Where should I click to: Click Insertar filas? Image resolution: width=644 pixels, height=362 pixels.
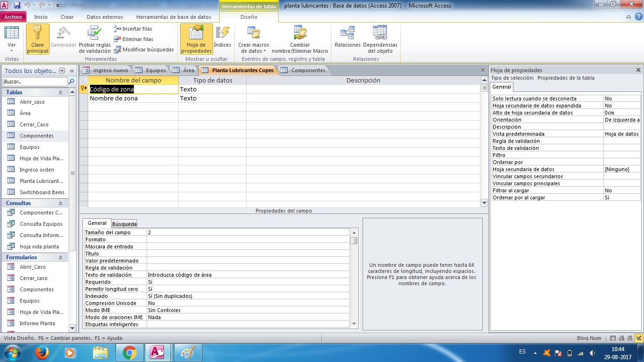pos(133,29)
